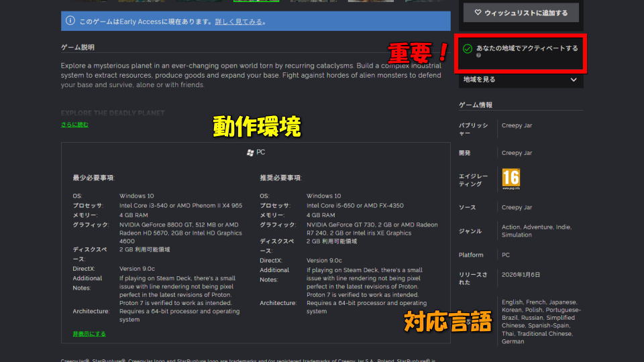Click the Windows logo beside PC
The width and height of the screenshot is (644, 362).
coord(250,152)
